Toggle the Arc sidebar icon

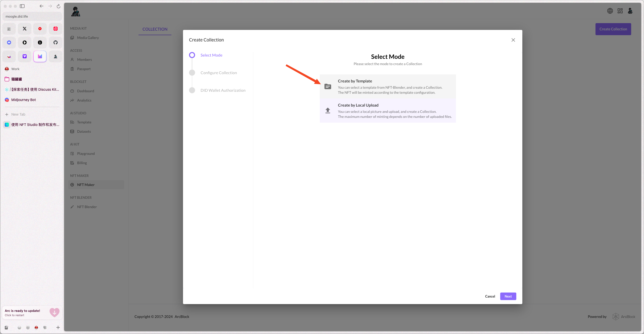[22, 6]
